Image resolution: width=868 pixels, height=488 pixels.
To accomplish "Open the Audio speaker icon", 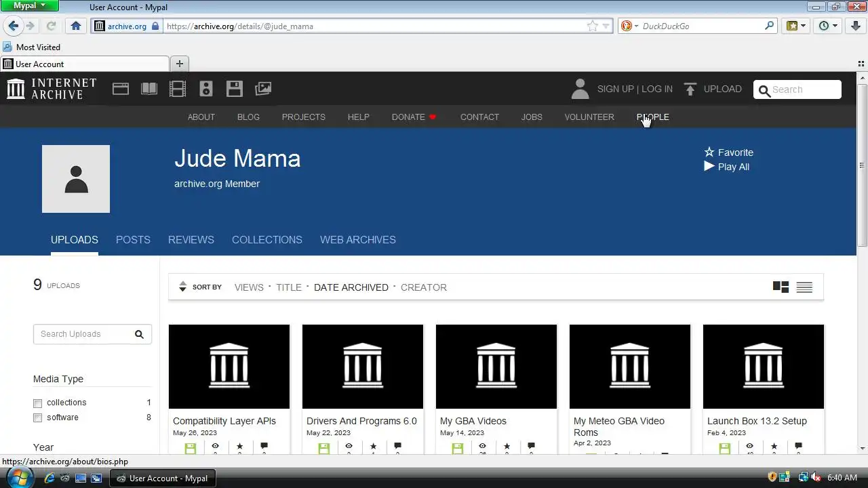I will (206, 89).
